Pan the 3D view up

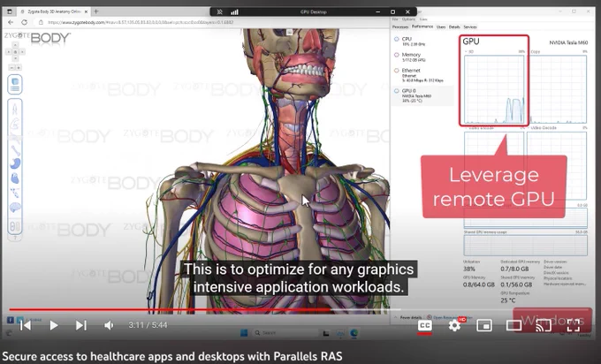coord(15,45)
